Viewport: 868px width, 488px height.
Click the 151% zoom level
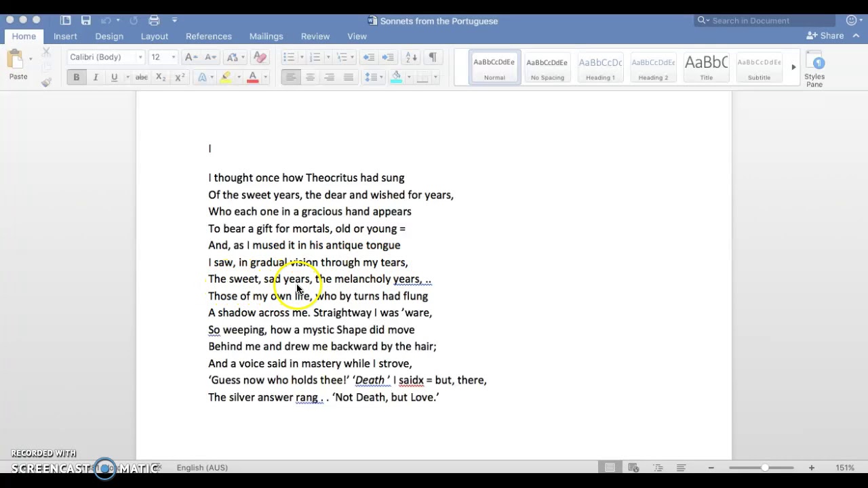point(845,468)
